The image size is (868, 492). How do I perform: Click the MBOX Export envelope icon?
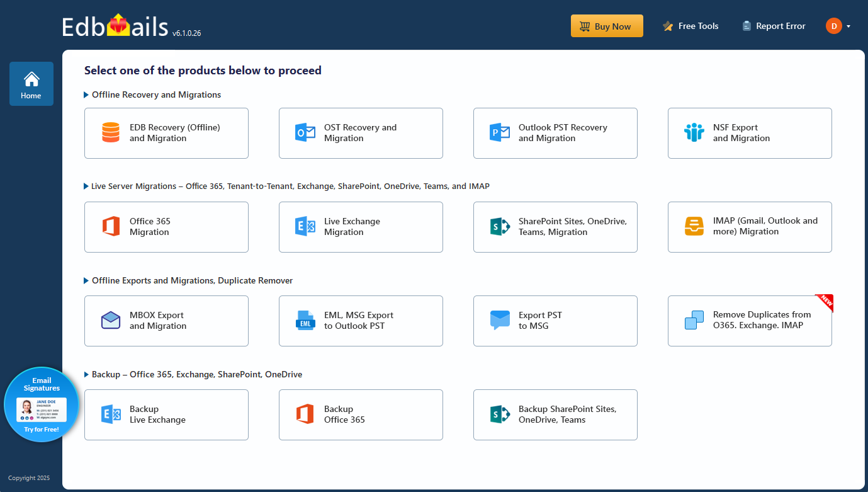110,321
